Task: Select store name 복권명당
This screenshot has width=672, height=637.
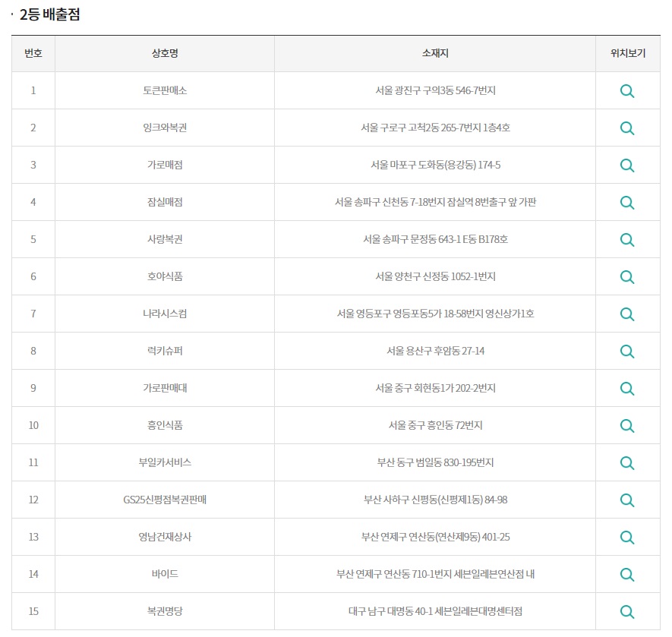Action: tap(165, 611)
